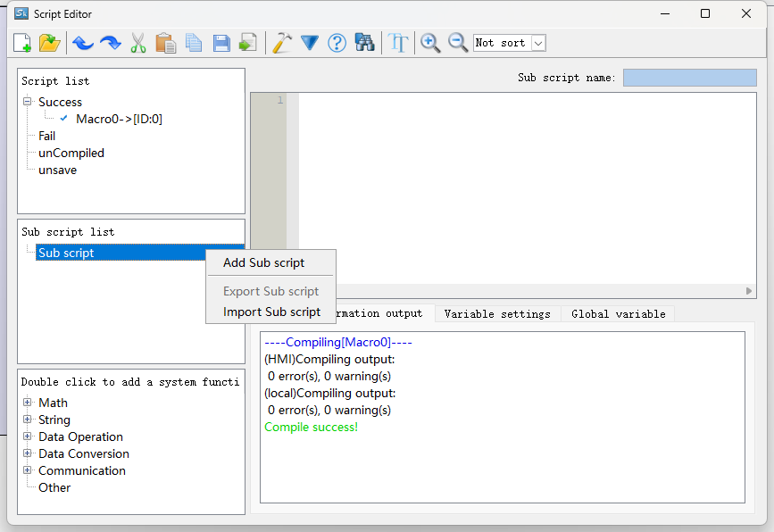Save script using the floppy disk icon
Image resolution: width=774 pixels, height=532 pixels.
[221, 43]
